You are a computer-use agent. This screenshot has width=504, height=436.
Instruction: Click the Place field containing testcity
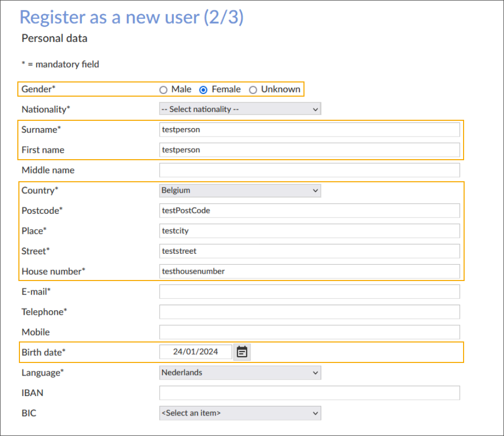pos(309,231)
